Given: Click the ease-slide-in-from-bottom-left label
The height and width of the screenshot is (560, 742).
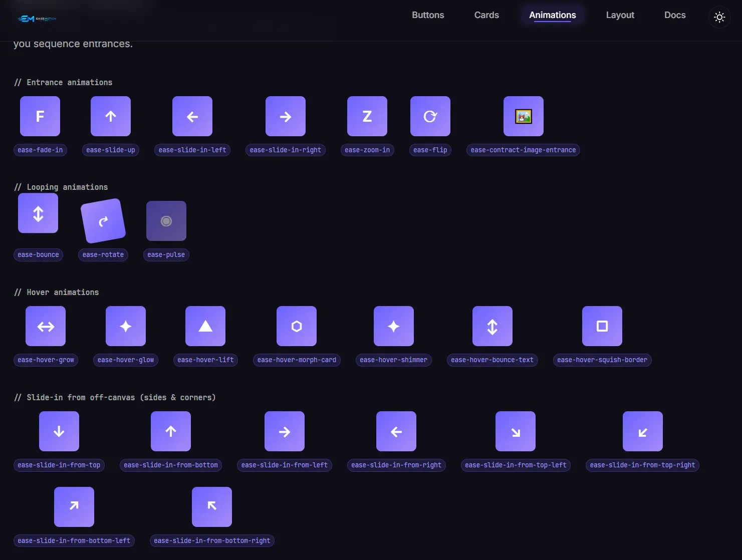Looking at the screenshot, I should point(74,540).
